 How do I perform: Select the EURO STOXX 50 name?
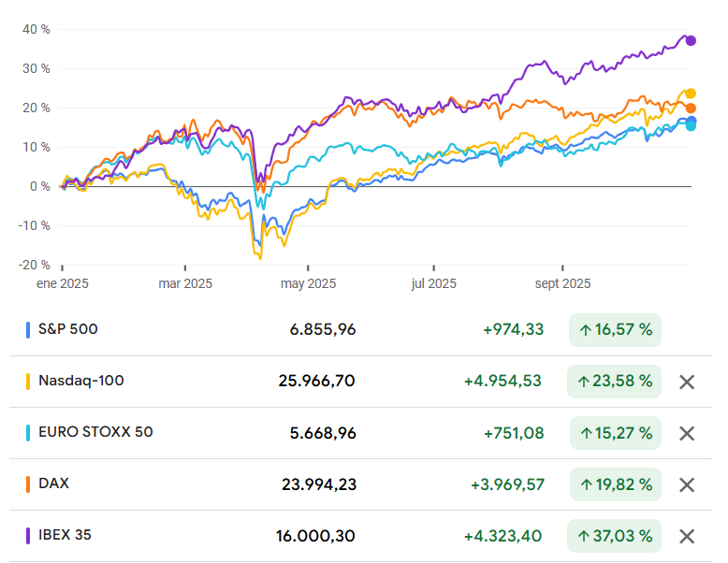click(95, 432)
